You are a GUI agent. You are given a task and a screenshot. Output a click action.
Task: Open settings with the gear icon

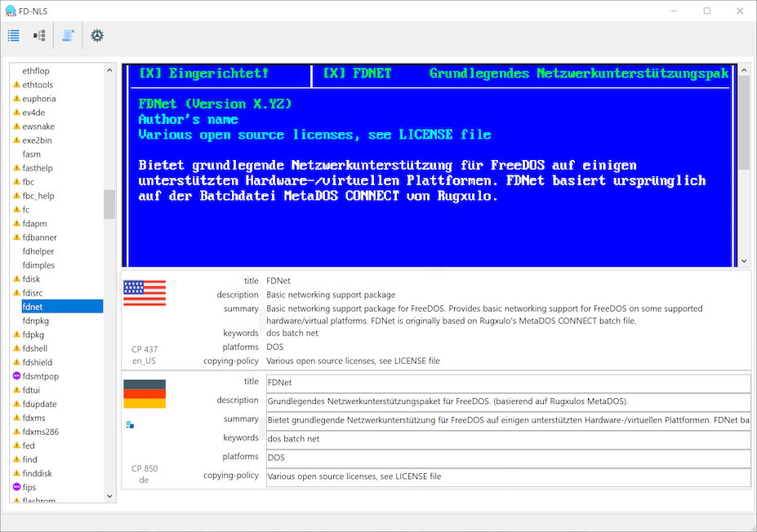pos(97,36)
